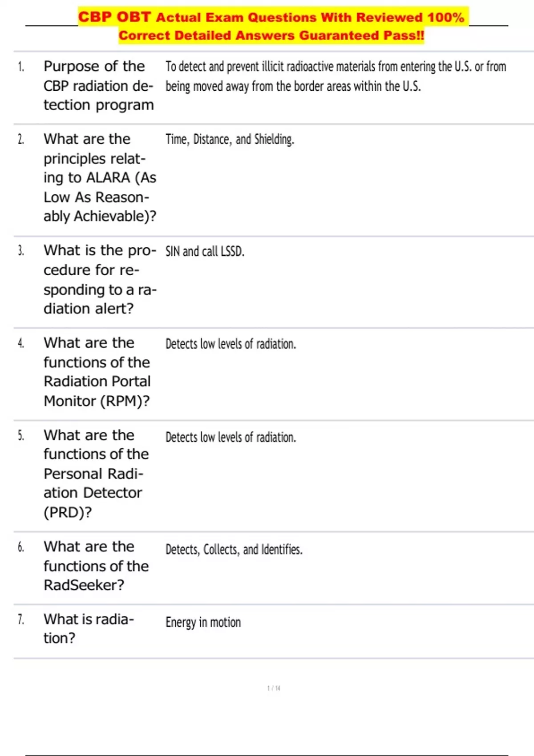Screen dimensions: 534x756
Task: Click the PRD answer 'Detects low levels of radiation.'
Action: point(231,437)
